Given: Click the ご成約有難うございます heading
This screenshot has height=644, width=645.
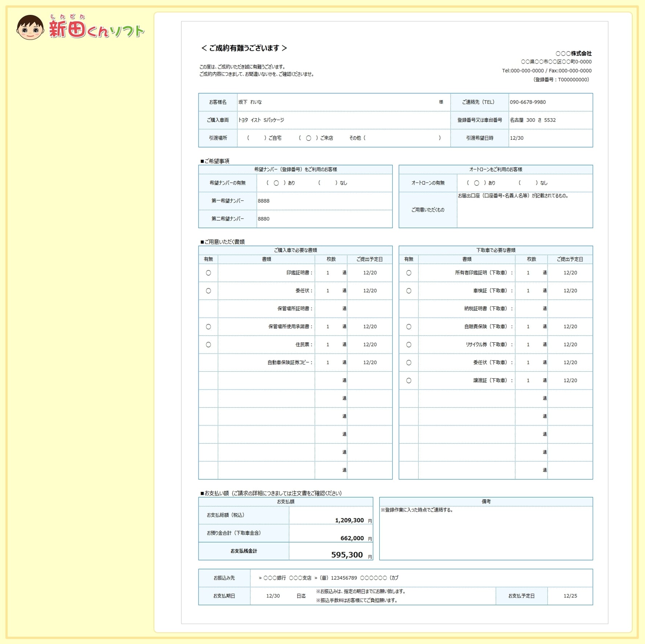Looking at the screenshot, I should tap(244, 48).
